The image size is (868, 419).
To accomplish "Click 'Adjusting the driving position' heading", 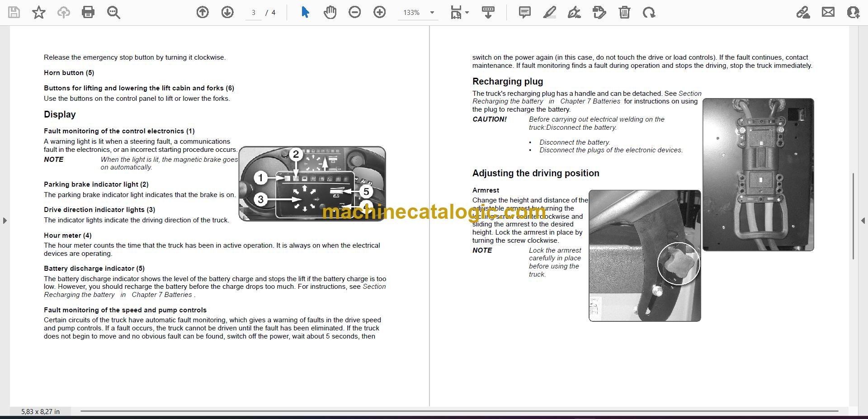I will click(x=536, y=173).
